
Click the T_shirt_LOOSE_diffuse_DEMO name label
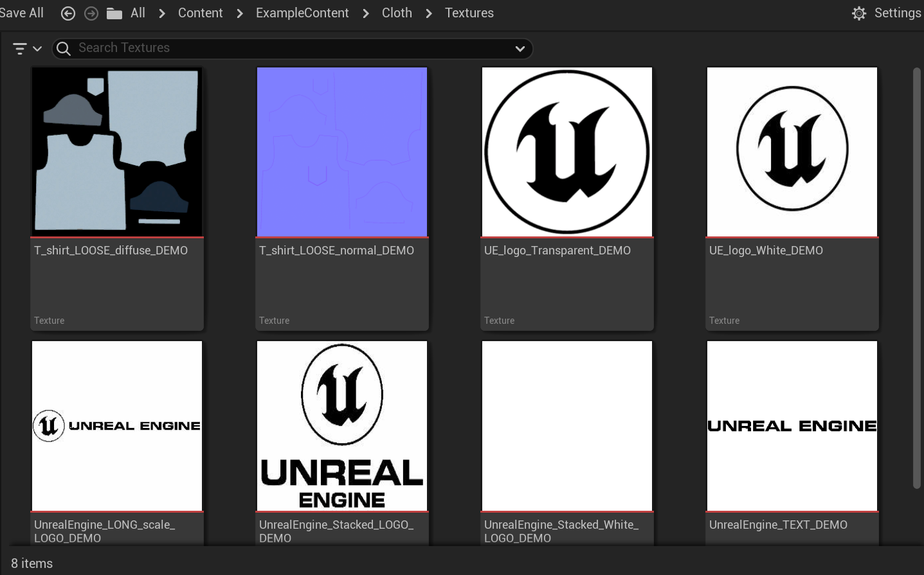[x=111, y=251]
